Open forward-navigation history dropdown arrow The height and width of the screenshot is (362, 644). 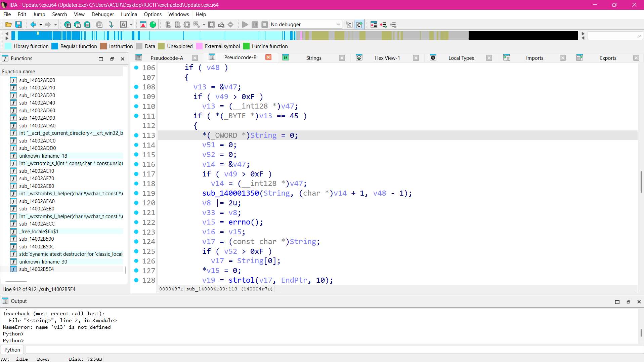(x=55, y=25)
